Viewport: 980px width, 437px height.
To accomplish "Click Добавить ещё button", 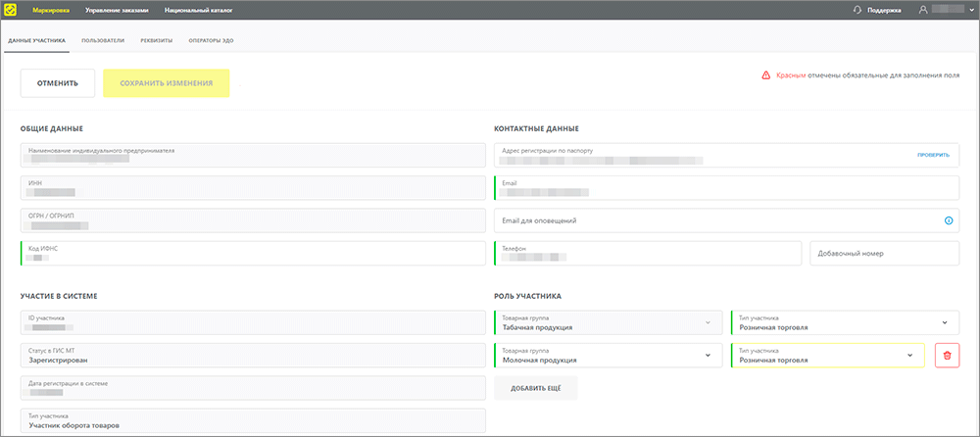I will click(536, 388).
